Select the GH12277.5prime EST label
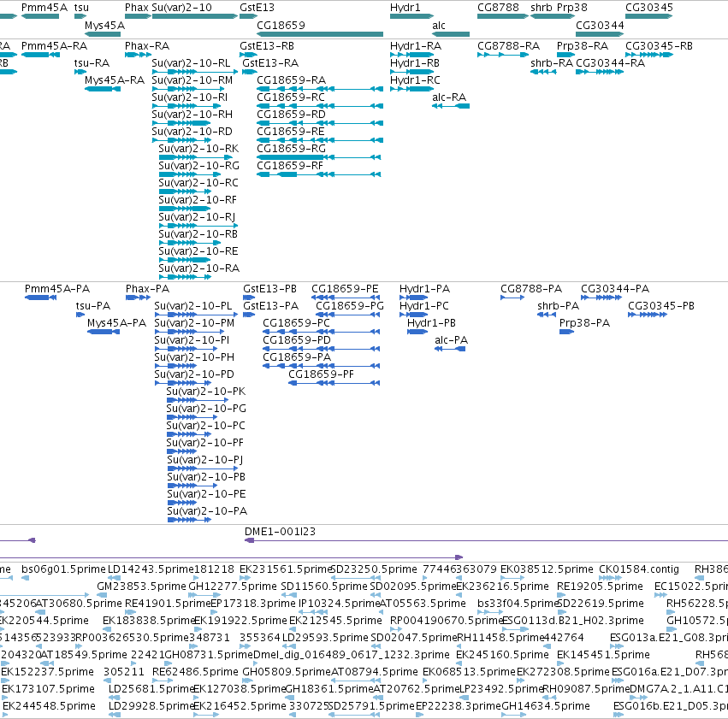The width and height of the screenshot is (728, 719). coord(232,586)
